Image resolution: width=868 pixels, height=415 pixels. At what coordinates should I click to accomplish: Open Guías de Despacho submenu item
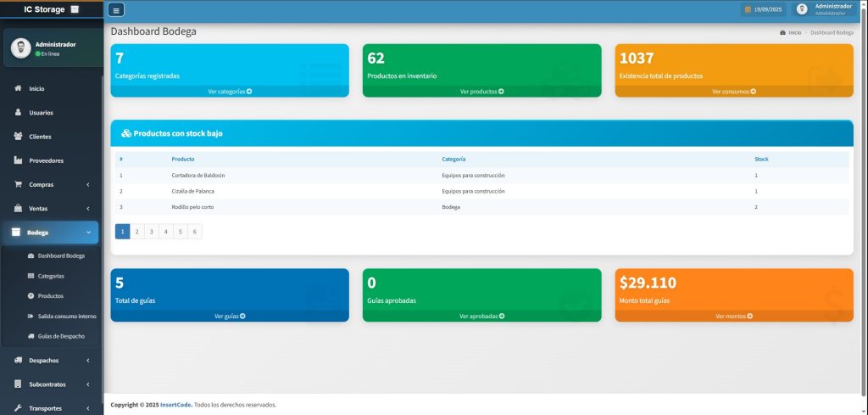[x=62, y=337]
